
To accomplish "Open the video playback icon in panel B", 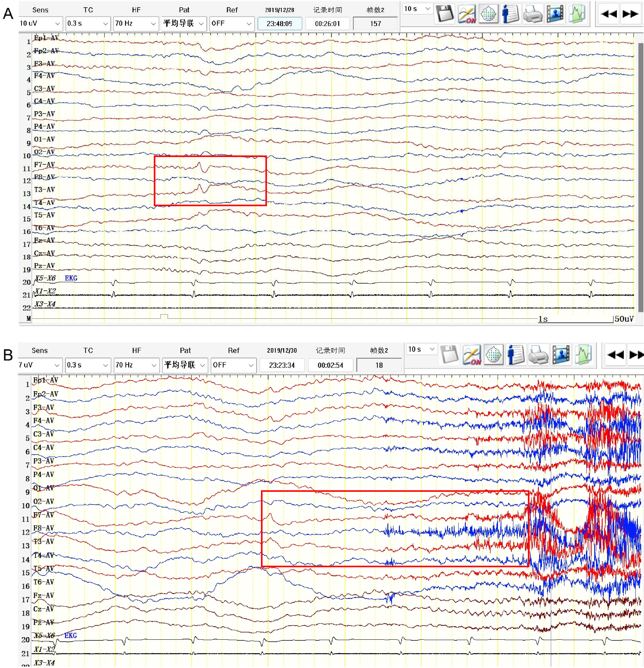I will 561,354.
